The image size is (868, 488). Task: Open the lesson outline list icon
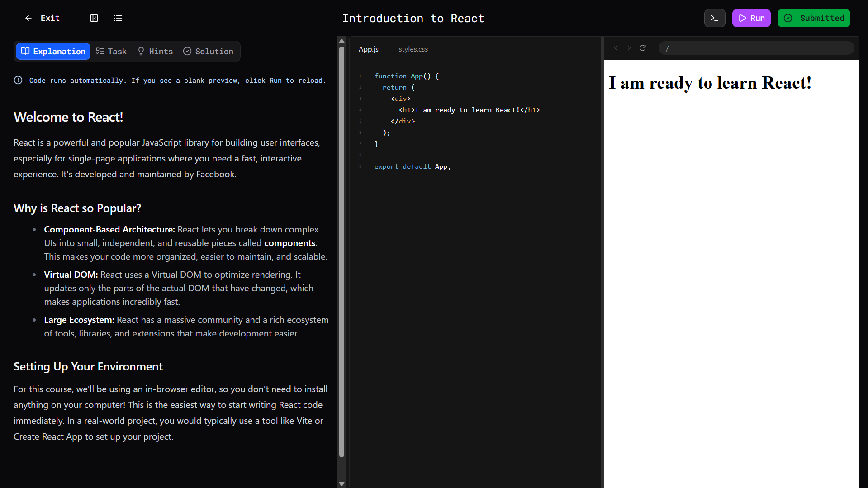[x=118, y=18]
